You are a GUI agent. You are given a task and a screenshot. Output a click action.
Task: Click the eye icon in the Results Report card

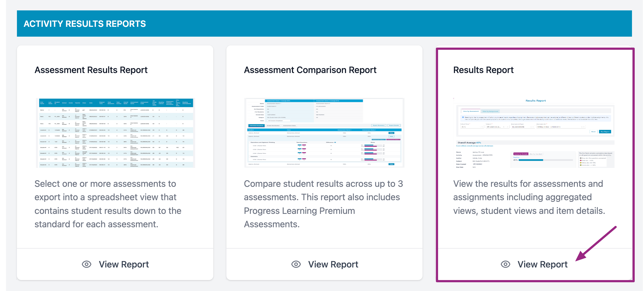click(506, 264)
